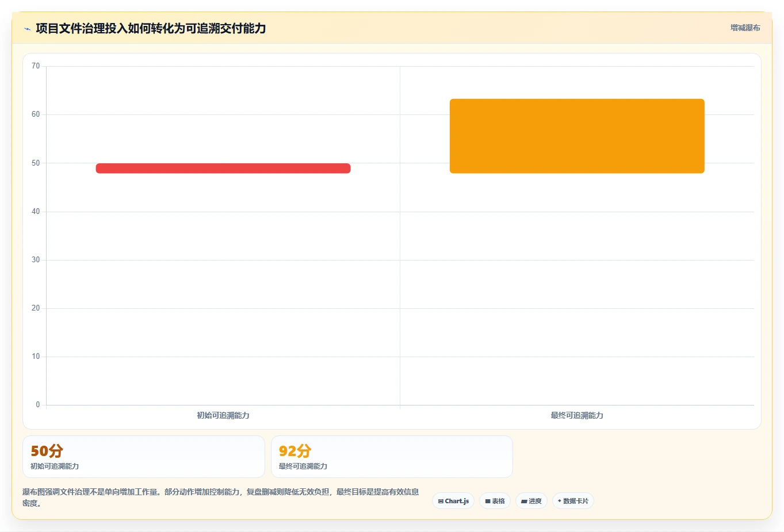The height and width of the screenshot is (532, 784).
Task: Click y-axis value 20
Action: [x=36, y=308]
